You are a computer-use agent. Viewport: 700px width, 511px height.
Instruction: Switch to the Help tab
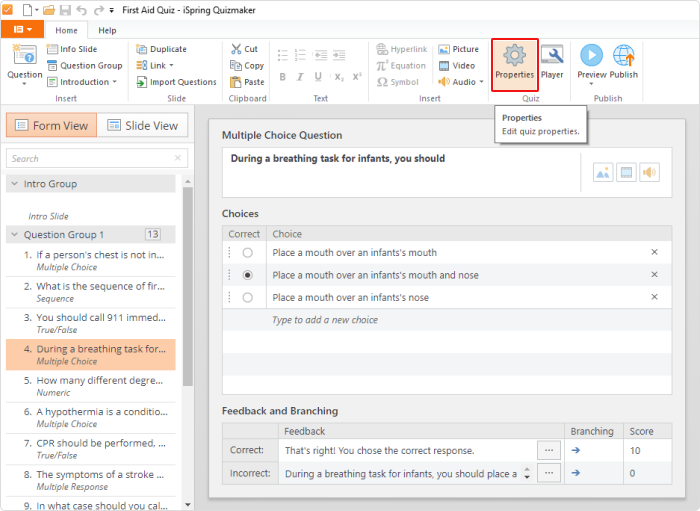tap(107, 30)
